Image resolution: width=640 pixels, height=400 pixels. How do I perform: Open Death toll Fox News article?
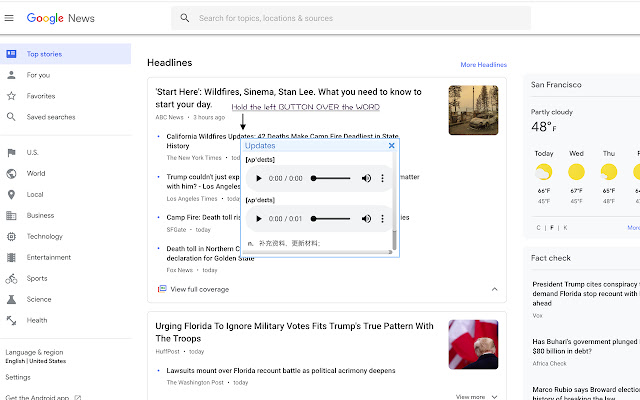[x=204, y=253]
